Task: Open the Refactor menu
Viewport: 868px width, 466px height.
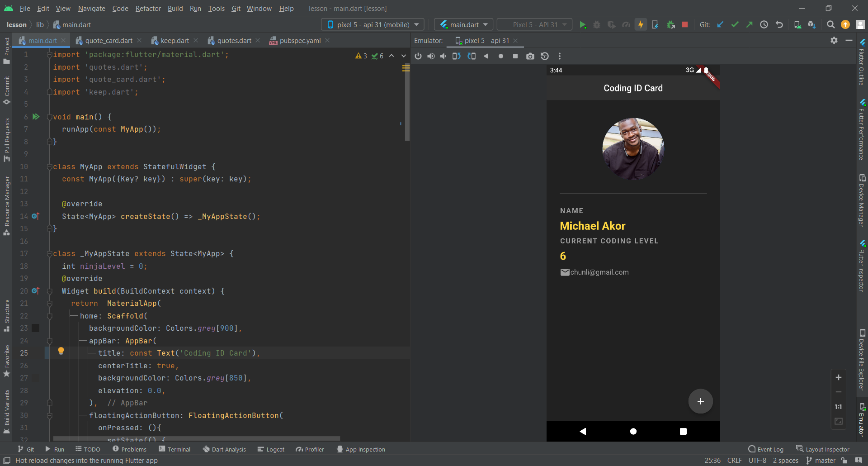Action: click(x=148, y=8)
